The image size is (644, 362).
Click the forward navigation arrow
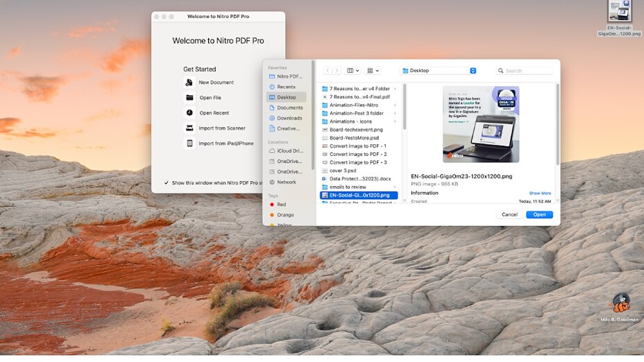tap(337, 71)
